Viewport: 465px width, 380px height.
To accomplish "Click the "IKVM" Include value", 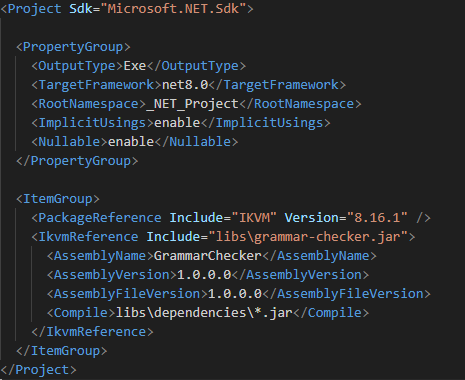I will pyautogui.click(x=254, y=218).
